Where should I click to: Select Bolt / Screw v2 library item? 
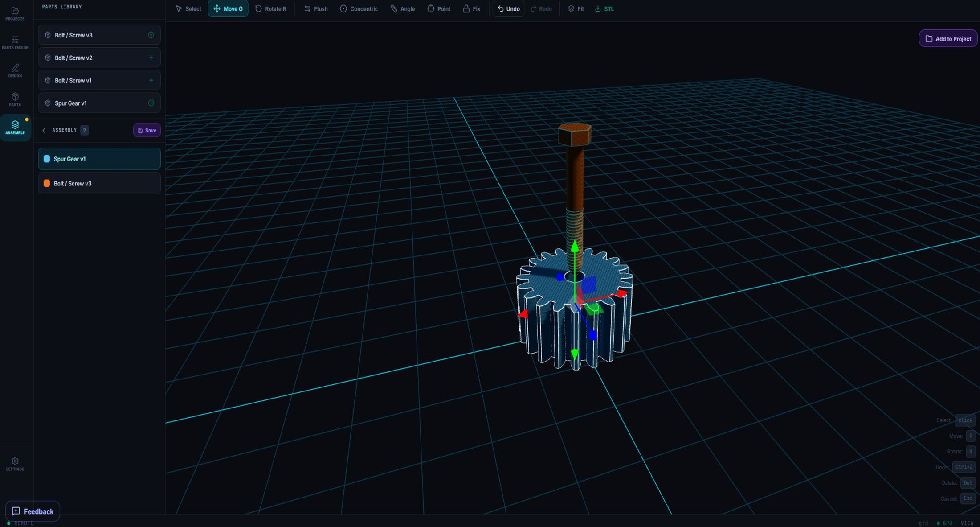(99, 58)
